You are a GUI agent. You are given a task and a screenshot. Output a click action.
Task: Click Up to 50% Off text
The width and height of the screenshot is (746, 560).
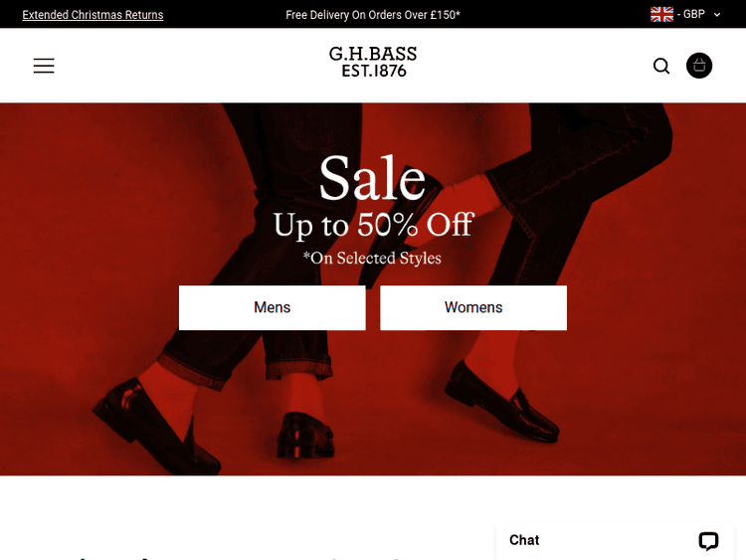coord(373,225)
